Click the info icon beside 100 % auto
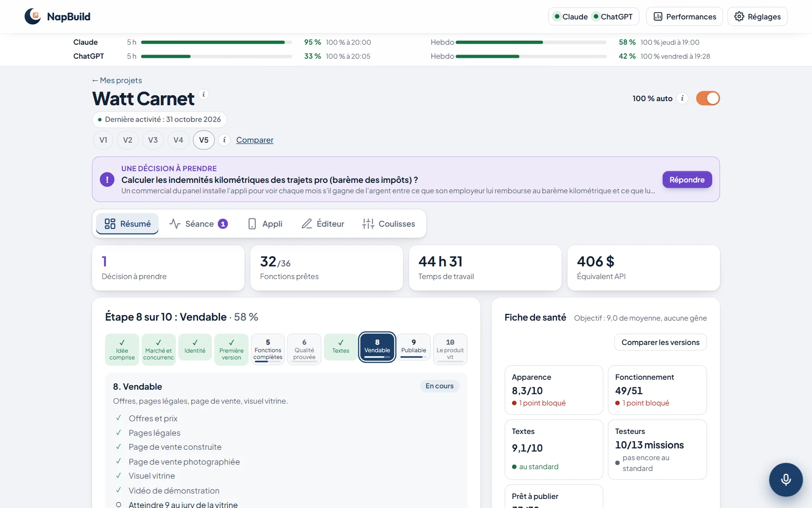 click(682, 98)
